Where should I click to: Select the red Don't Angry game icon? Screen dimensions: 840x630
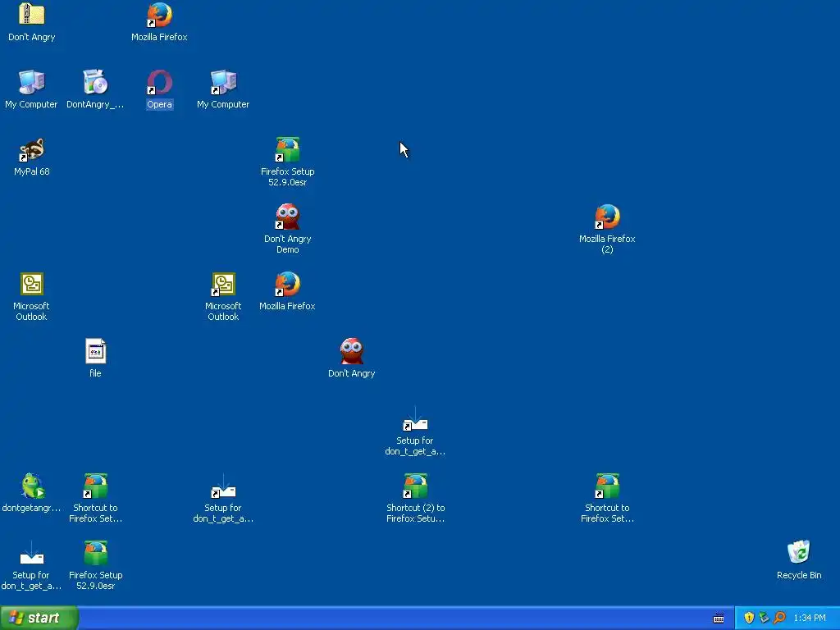[x=351, y=351]
